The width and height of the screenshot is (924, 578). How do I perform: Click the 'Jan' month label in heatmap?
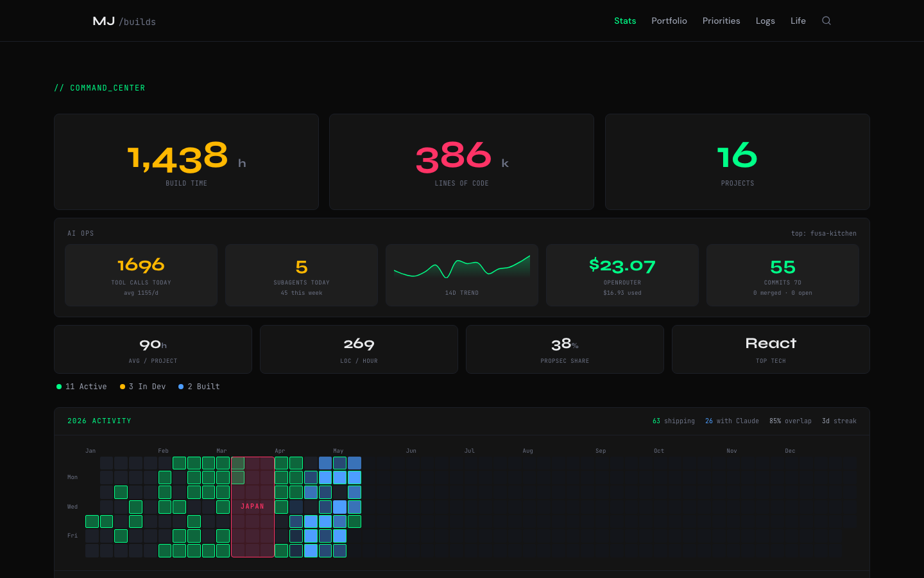click(90, 451)
